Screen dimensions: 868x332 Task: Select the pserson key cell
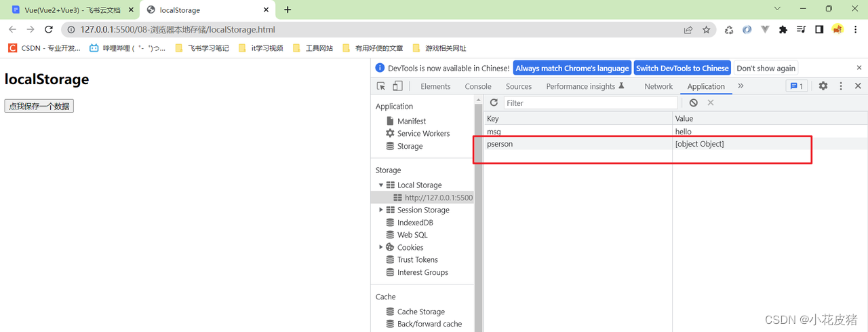[578, 144]
